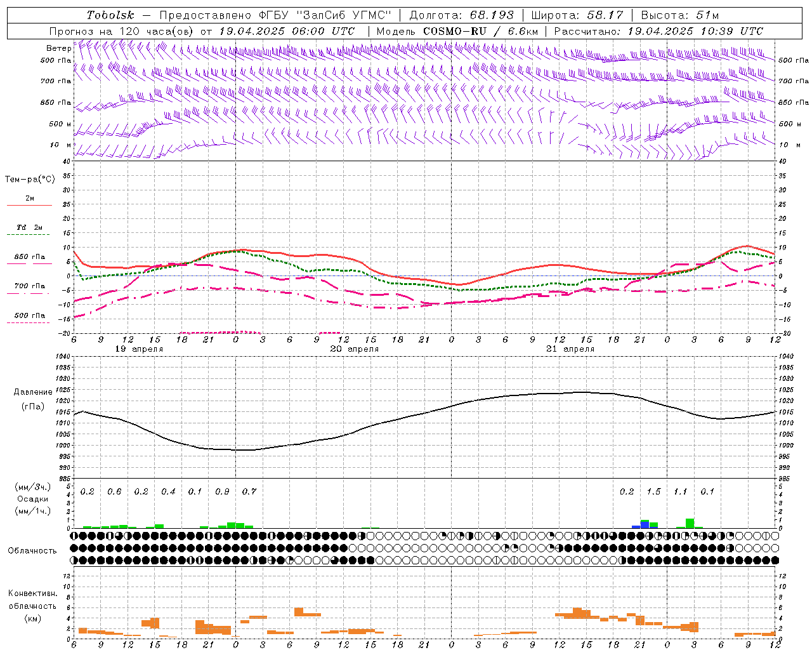Click the tall green precipitation bar below '1.1'

pyautogui.click(x=690, y=524)
